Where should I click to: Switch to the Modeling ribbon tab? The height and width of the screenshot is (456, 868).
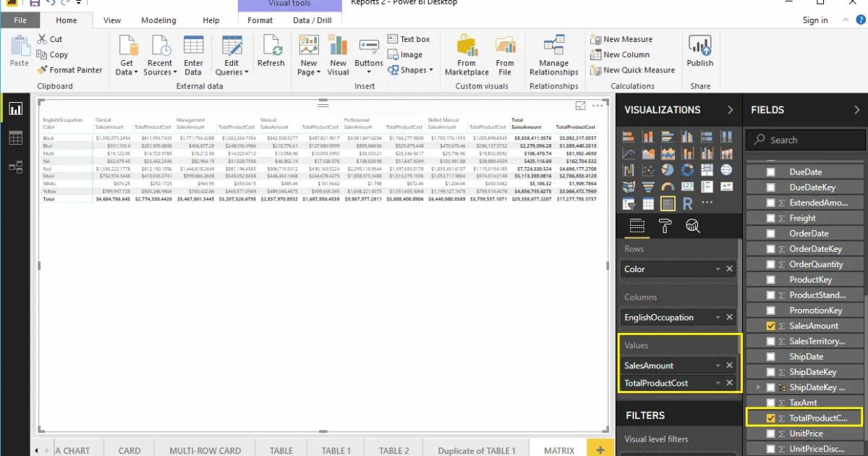[158, 20]
